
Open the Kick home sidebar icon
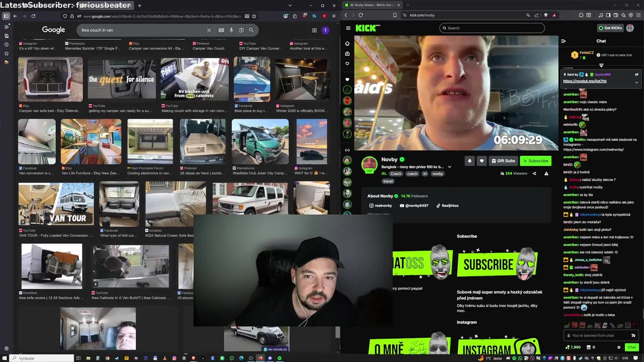[x=347, y=44]
